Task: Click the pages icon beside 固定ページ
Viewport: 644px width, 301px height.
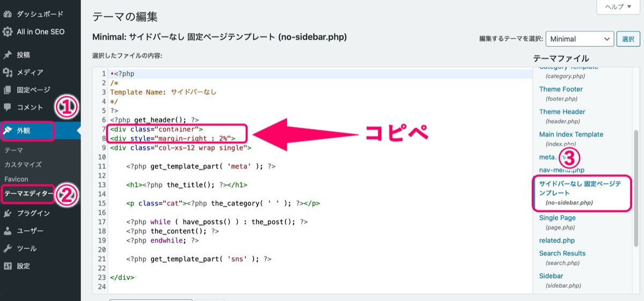Action: 8,90
